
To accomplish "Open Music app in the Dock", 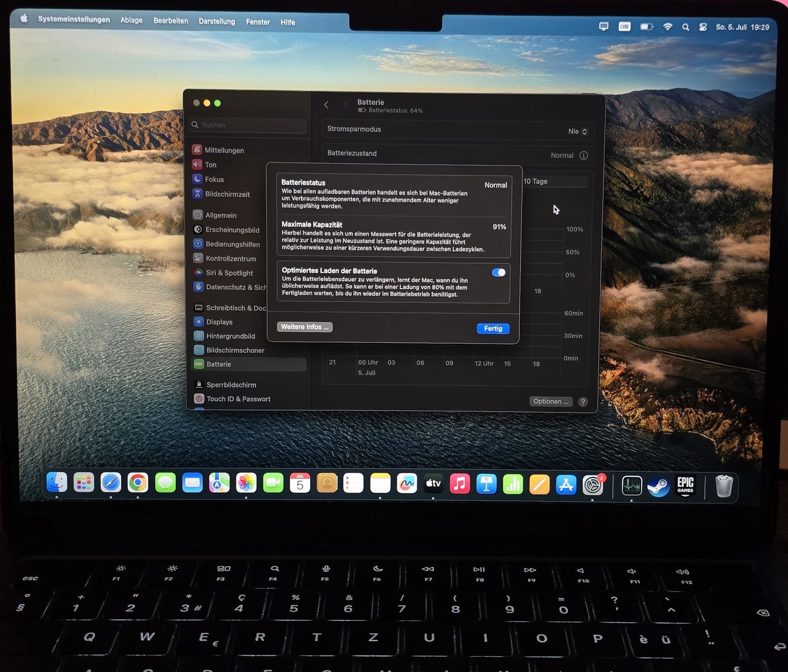I will [459, 483].
